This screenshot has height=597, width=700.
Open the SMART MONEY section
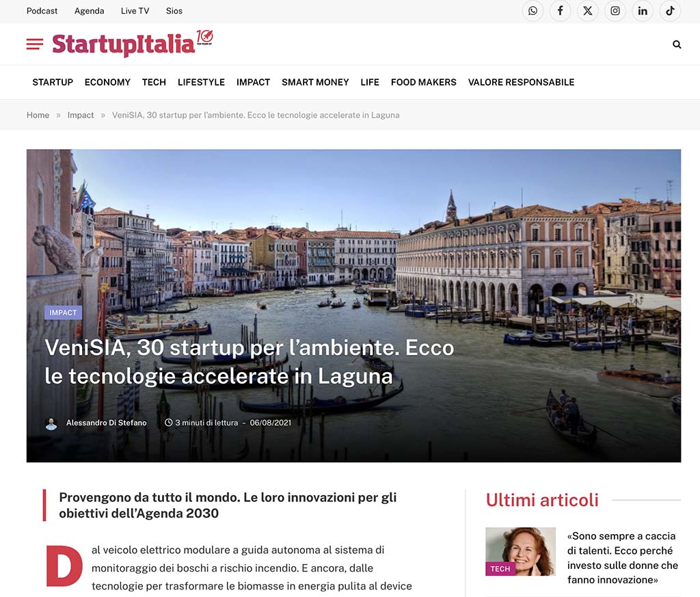[x=315, y=82]
